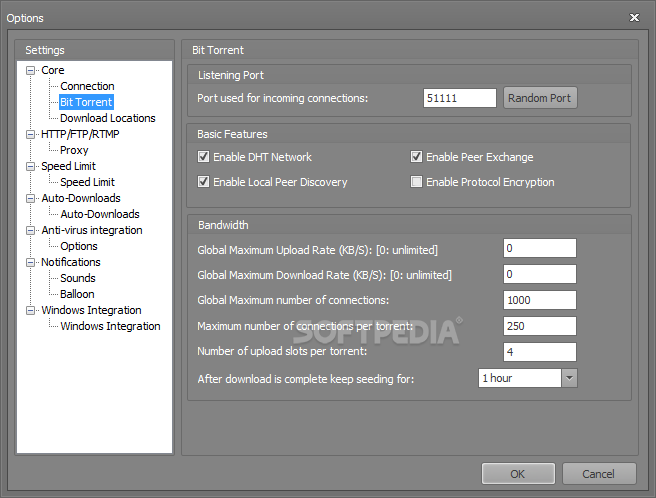Collapse the top-level Speed Limit node
656x498 pixels.
[x=30, y=167]
